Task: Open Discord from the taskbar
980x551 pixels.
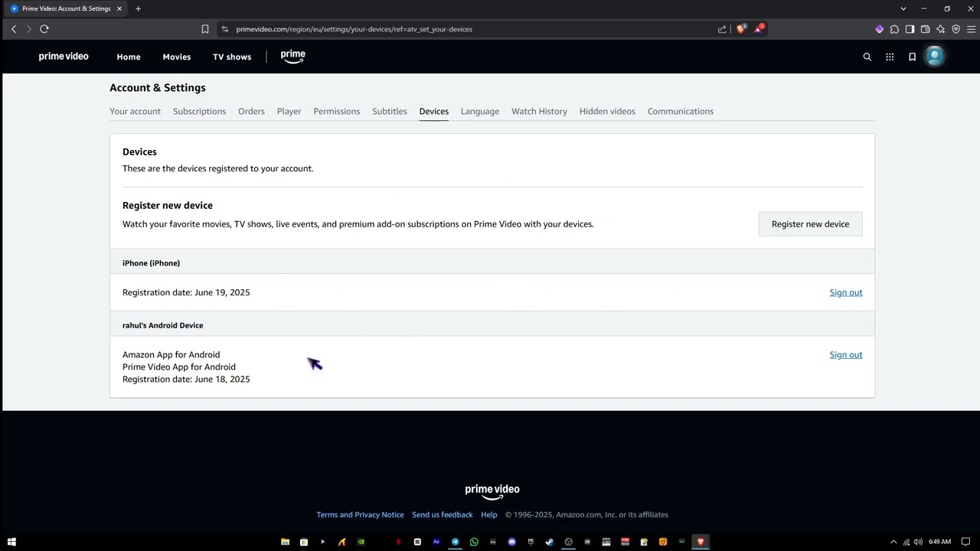Action: (511, 542)
